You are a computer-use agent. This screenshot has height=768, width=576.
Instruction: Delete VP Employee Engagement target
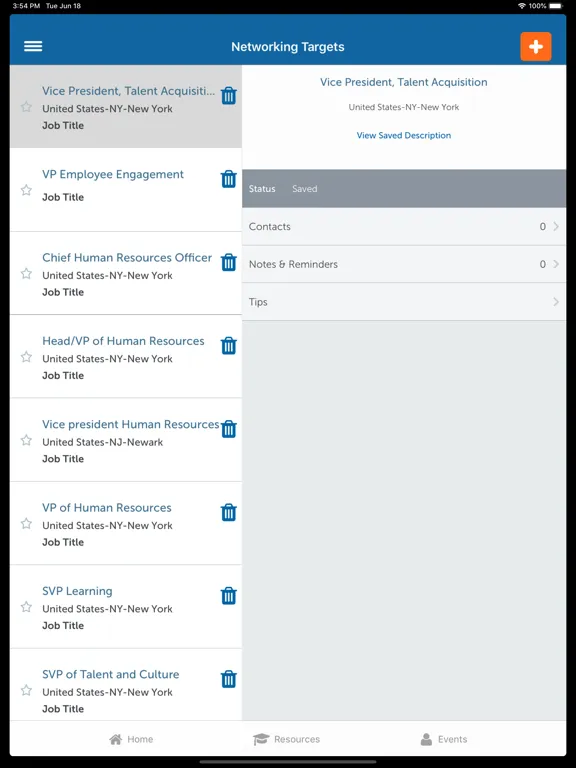[229, 179]
